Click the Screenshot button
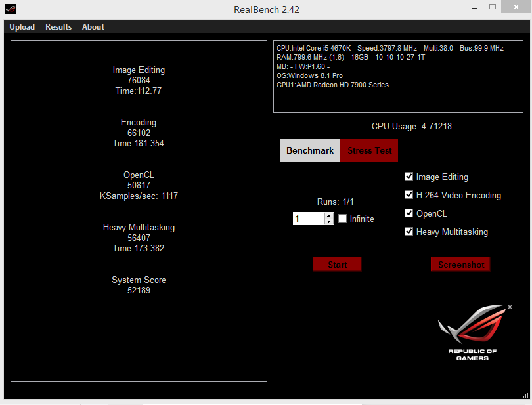The image size is (532, 405). (460, 265)
